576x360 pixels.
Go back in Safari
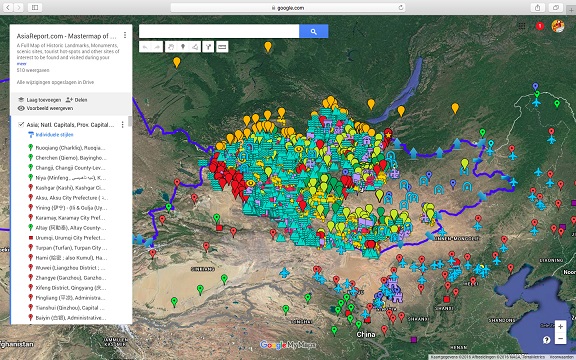pyautogui.click(x=8, y=7)
